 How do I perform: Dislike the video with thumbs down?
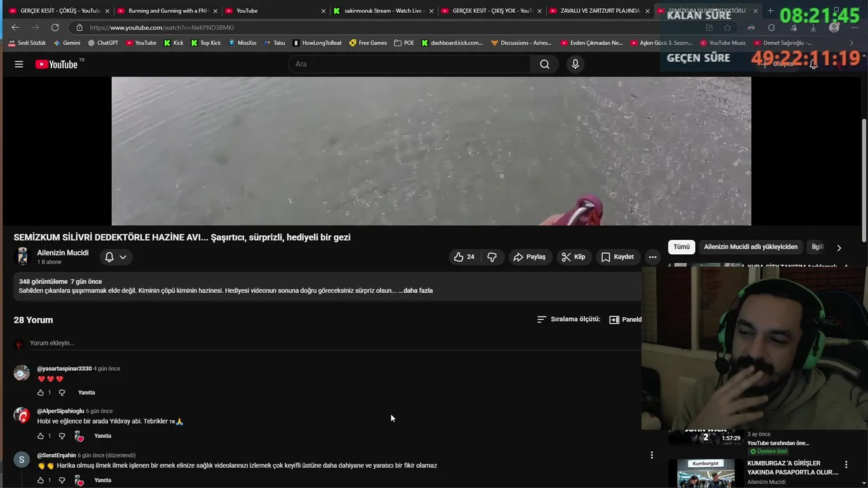pyautogui.click(x=492, y=257)
